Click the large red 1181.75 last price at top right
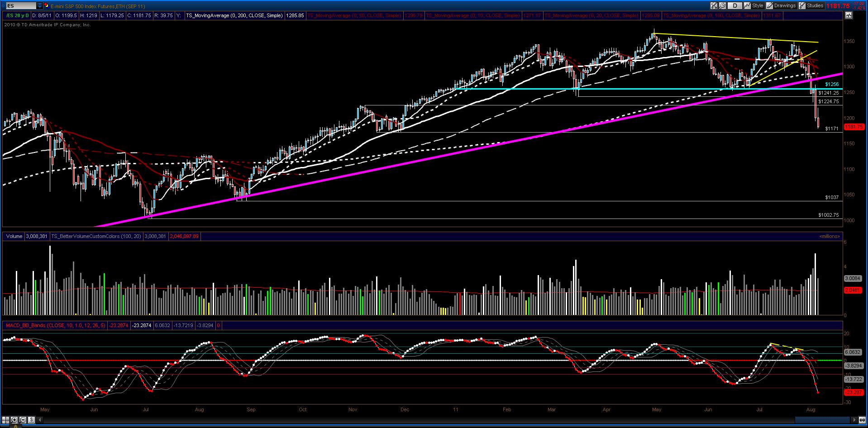The image size is (868, 428). [838, 6]
